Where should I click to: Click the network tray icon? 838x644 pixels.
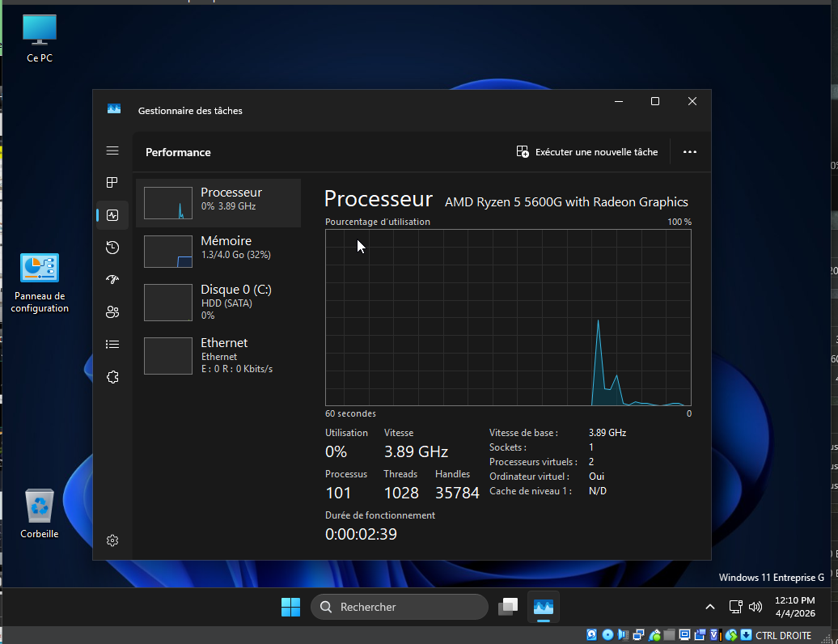pos(736,607)
